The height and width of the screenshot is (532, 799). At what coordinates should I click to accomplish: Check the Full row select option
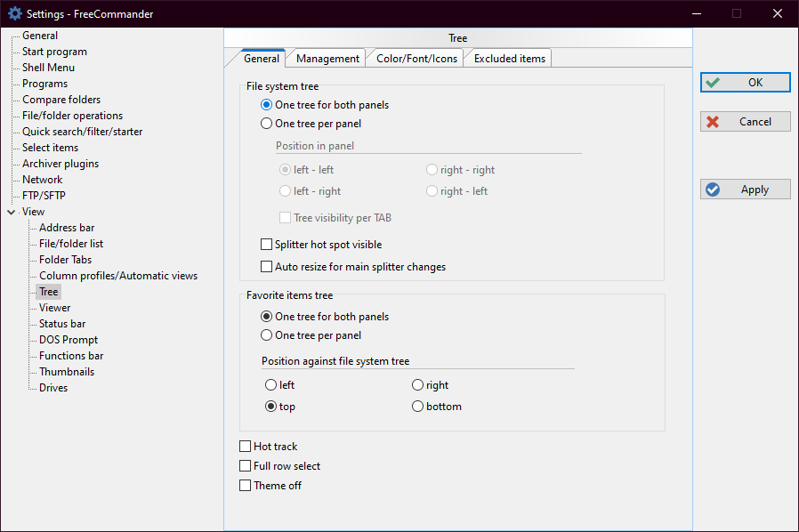click(x=246, y=466)
